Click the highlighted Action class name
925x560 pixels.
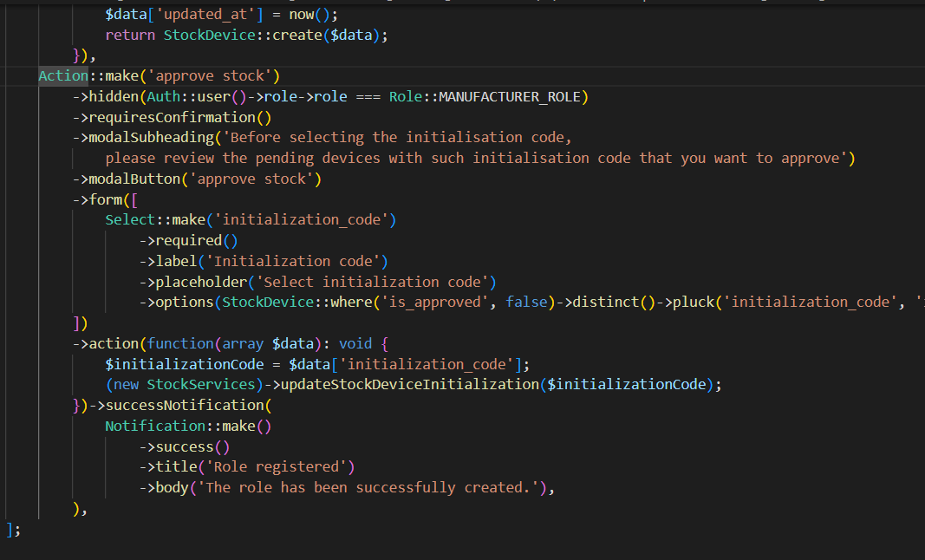click(x=63, y=76)
